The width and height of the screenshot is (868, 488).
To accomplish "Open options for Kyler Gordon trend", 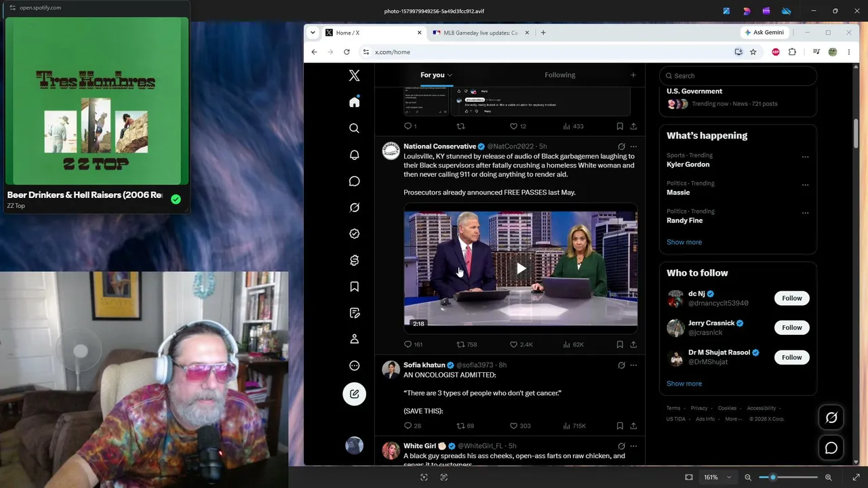I will tap(805, 157).
